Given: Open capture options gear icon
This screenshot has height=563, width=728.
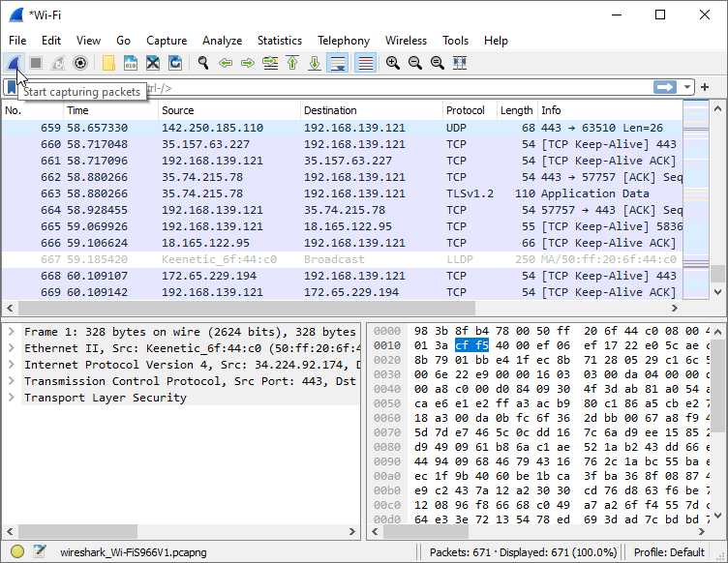Looking at the screenshot, I should 80,63.
